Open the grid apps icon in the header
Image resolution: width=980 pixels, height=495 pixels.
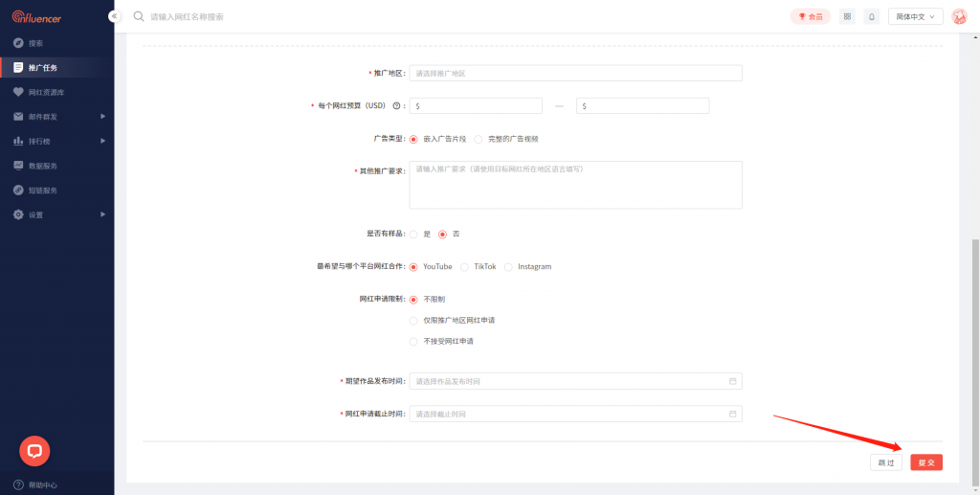(847, 16)
